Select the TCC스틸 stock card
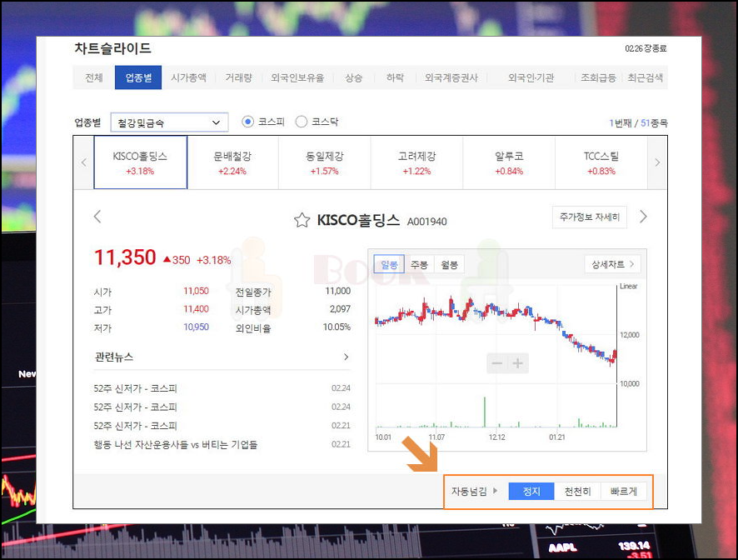Screen dimensions: 738x560 pos(601,162)
